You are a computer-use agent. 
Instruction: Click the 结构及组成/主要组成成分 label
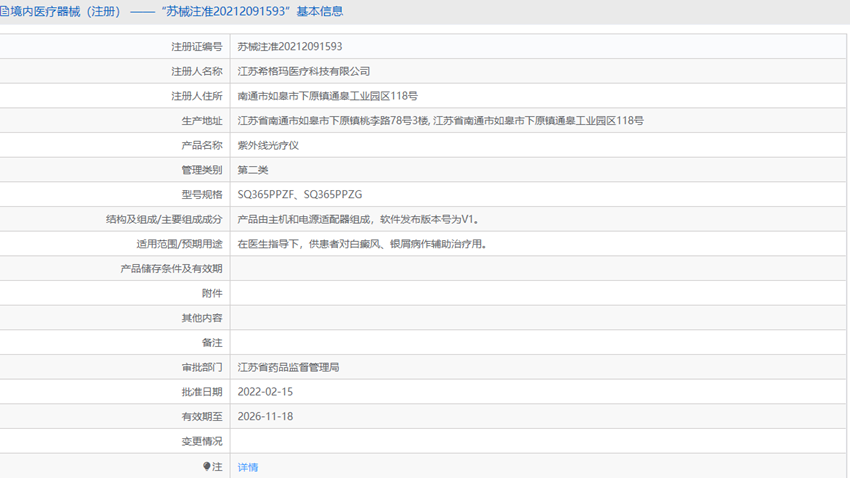pyautogui.click(x=164, y=219)
